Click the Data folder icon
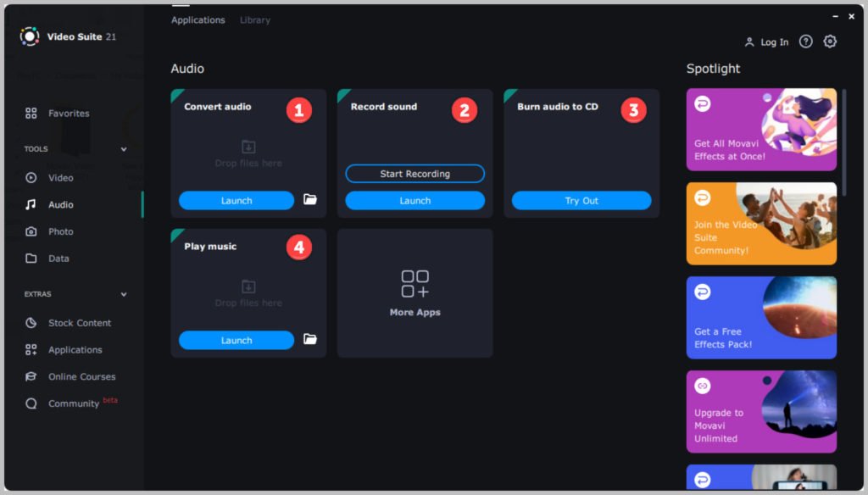 coord(31,258)
